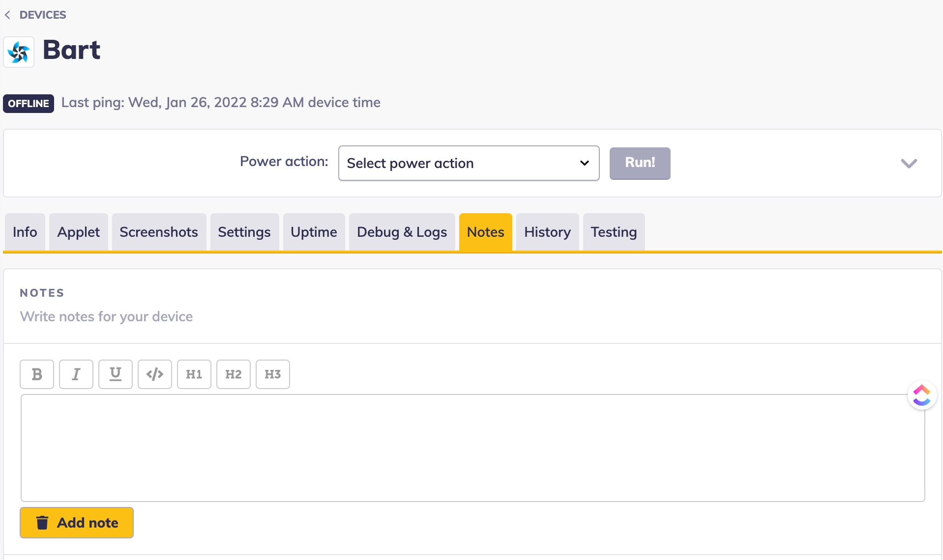Insert code block in note
The width and height of the screenshot is (943, 560).
point(155,374)
